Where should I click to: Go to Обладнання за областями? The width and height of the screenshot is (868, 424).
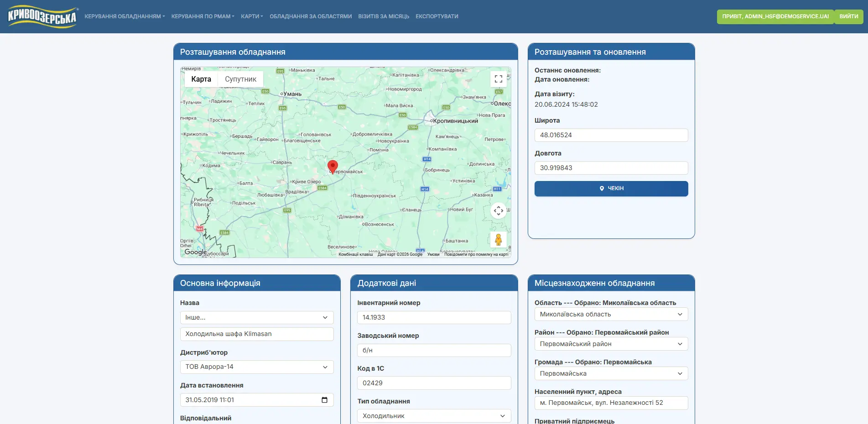point(311,16)
